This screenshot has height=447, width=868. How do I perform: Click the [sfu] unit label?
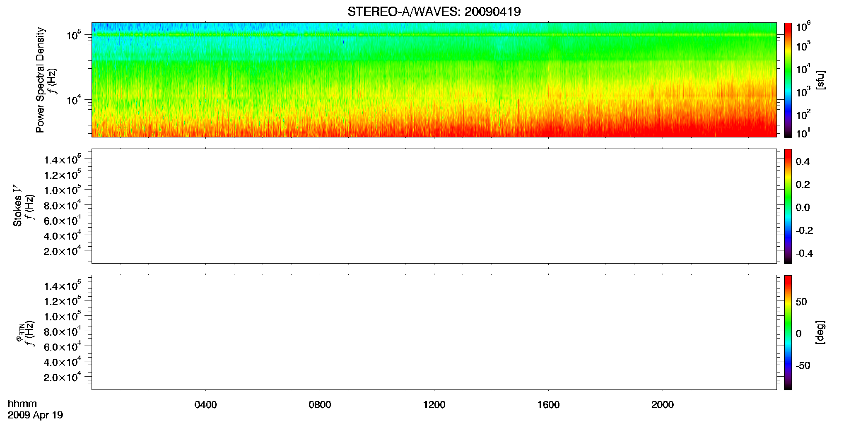820,80
